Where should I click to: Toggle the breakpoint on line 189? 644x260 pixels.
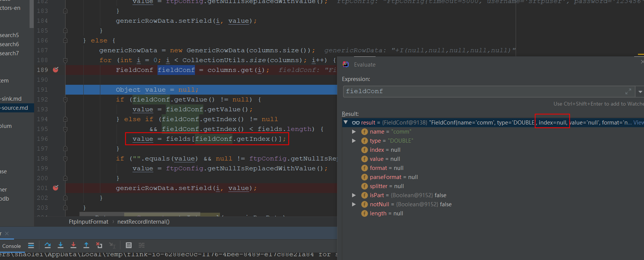pyautogui.click(x=56, y=70)
